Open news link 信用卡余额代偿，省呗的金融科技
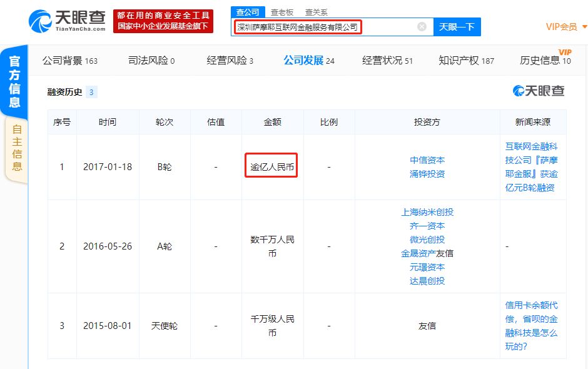 (x=531, y=325)
